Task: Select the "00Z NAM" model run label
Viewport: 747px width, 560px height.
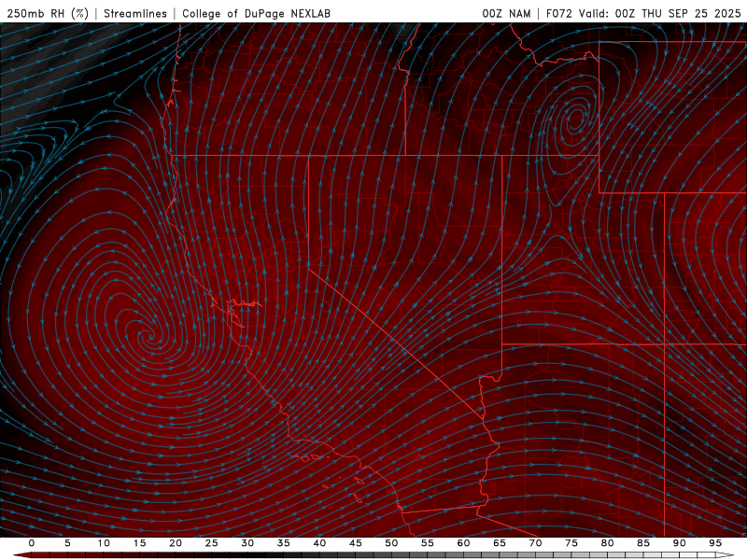Action: pos(506,13)
